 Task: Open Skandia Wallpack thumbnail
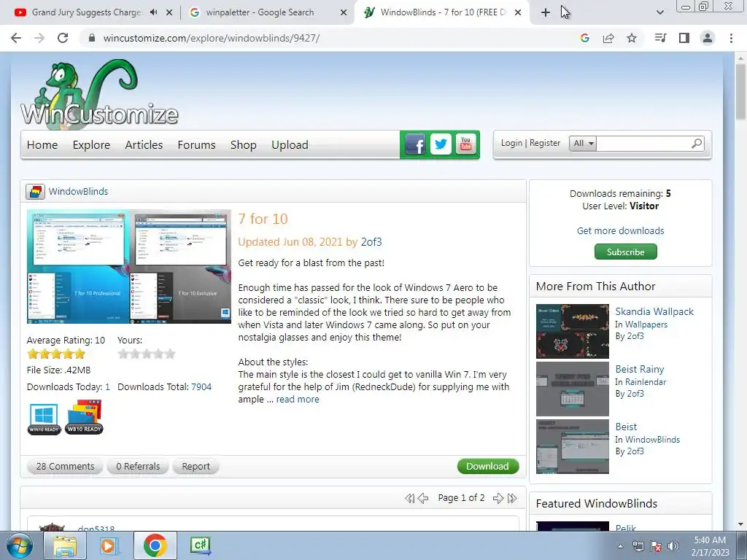(x=572, y=332)
